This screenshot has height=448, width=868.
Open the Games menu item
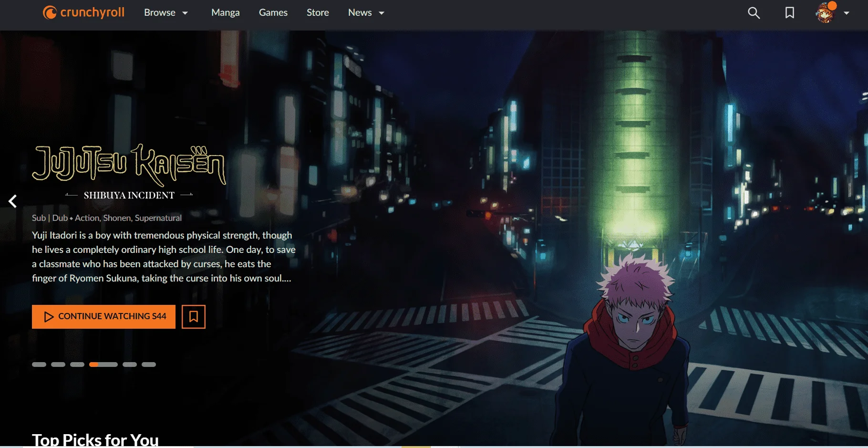click(273, 13)
